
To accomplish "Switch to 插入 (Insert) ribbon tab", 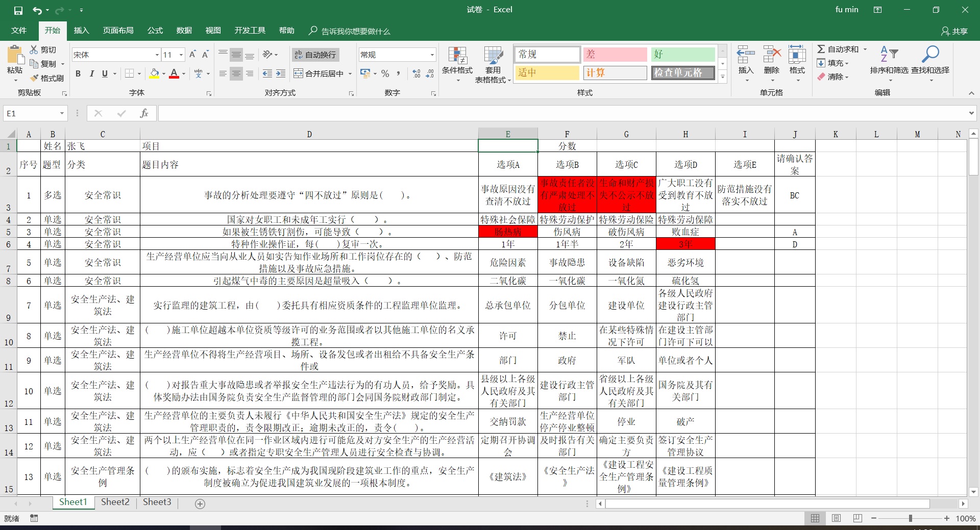I will pos(81,31).
